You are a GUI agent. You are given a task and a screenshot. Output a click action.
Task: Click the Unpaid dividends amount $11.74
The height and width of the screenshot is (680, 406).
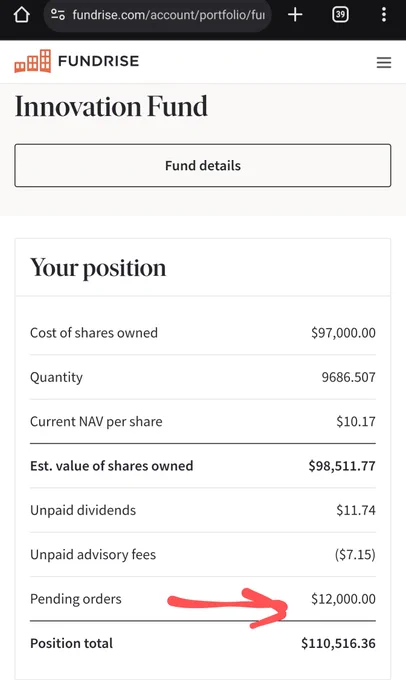(x=356, y=510)
